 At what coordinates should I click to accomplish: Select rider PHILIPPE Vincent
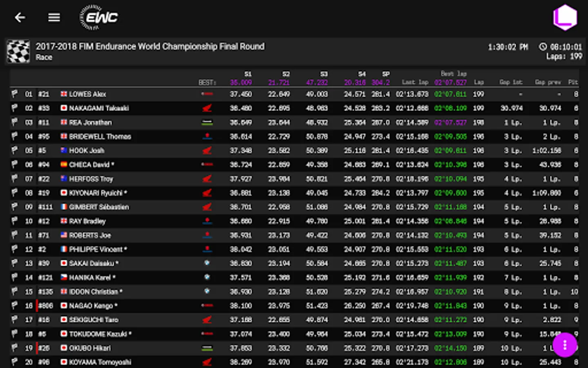coord(98,249)
